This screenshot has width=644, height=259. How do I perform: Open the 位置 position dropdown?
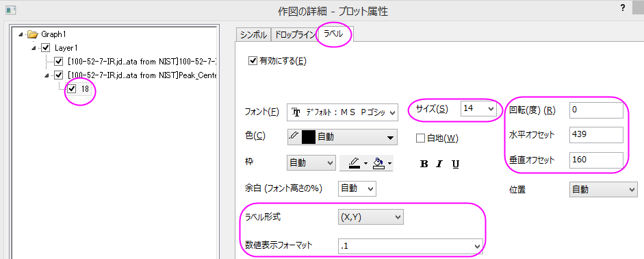[603, 190]
